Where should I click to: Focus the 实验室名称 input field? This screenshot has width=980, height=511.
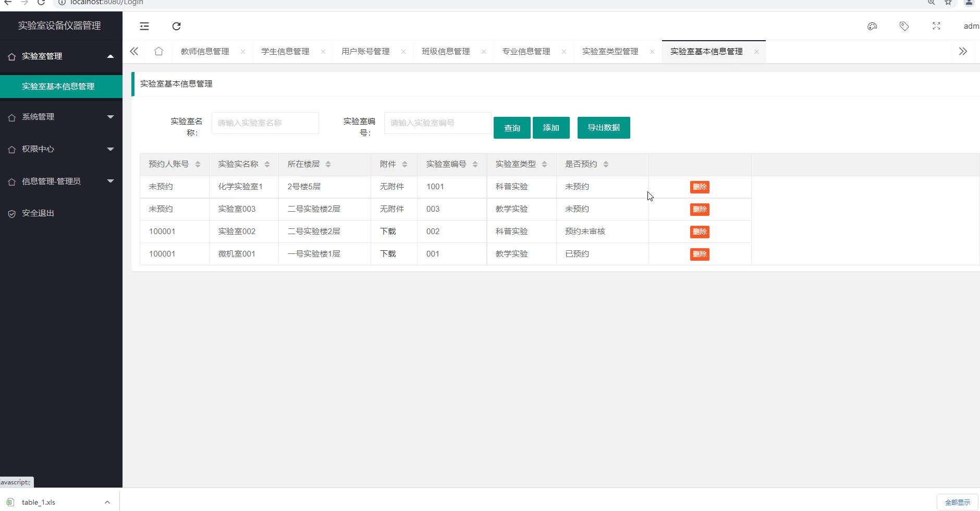pyautogui.click(x=265, y=123)
